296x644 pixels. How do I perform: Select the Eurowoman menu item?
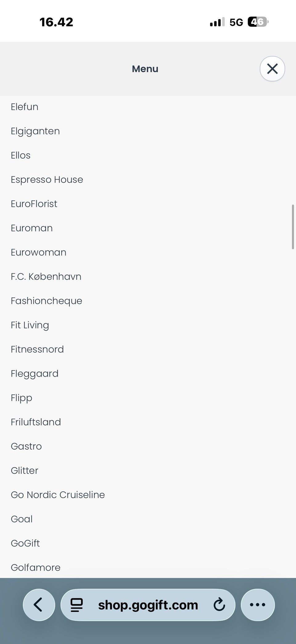(39, 252)
